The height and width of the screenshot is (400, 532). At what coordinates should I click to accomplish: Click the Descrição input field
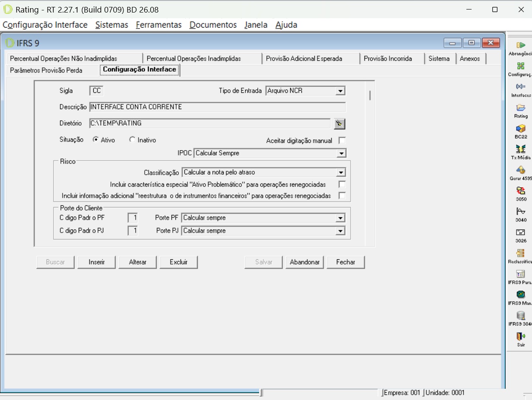click(x=217, y=107)
